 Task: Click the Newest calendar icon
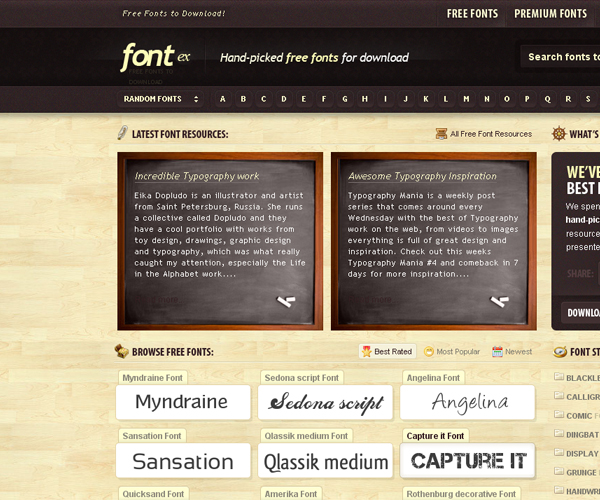[x=497, y=352]
